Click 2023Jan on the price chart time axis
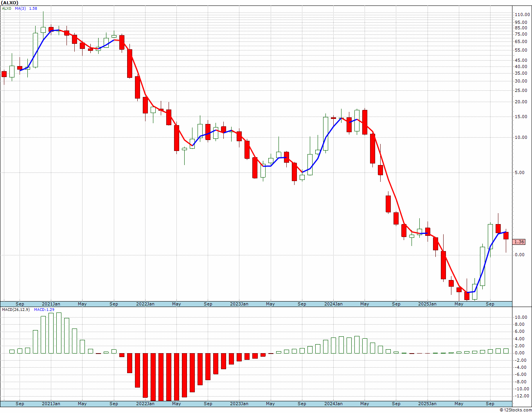Image resolution: width=532 pixels, height=413 pixels. click(239, 304)
